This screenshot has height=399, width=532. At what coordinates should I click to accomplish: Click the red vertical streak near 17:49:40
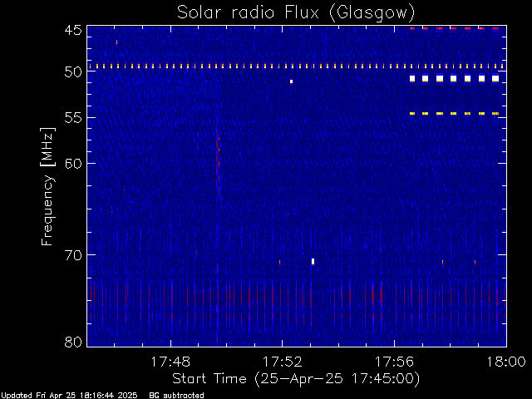[218, 163]
